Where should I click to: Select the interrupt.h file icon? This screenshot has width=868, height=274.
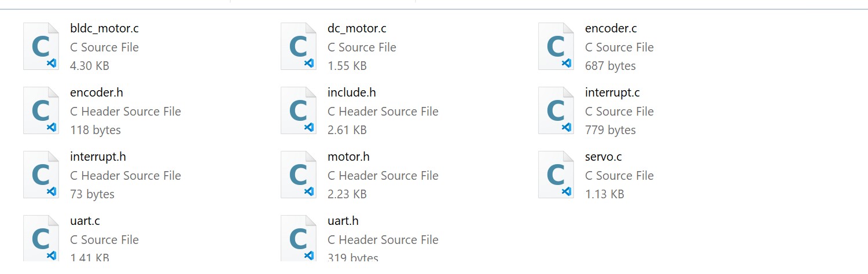coord(41,175)
